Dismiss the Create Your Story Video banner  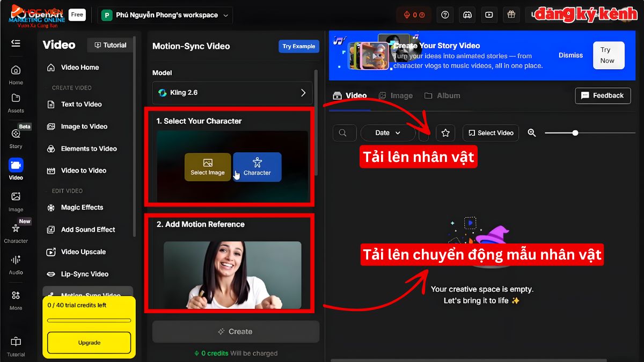570,55
